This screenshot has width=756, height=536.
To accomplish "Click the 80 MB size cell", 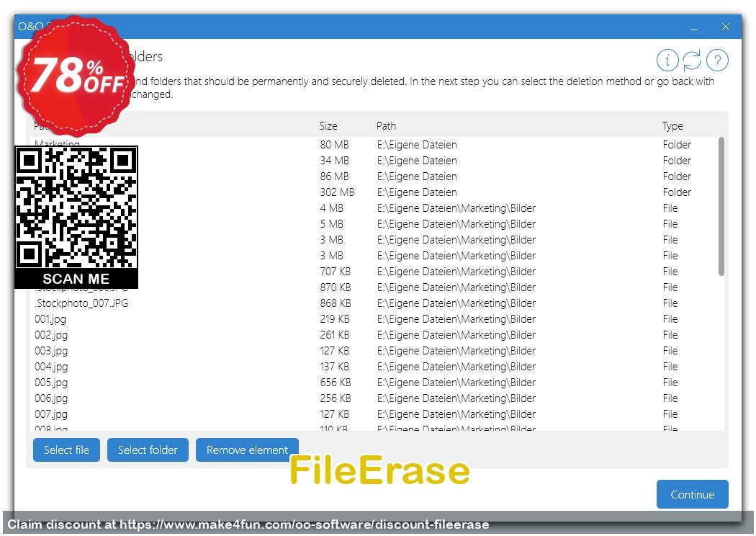I will pos(334,145).
